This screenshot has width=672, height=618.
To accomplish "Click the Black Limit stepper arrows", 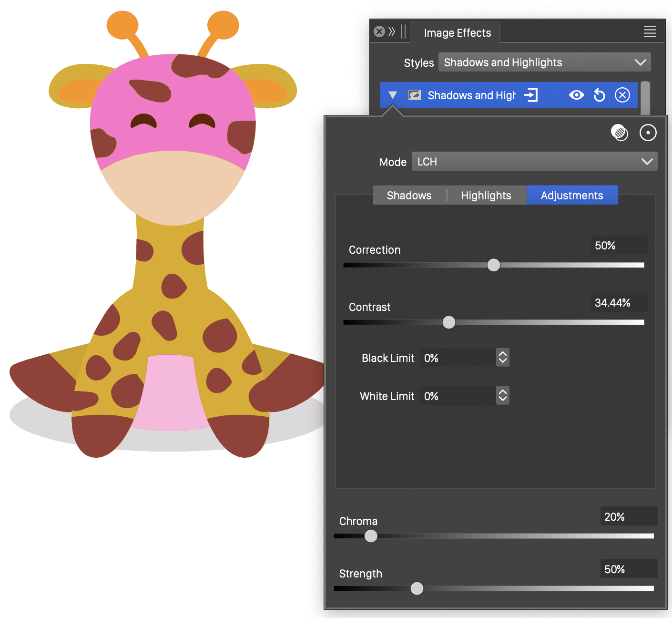I will tap(502, 358).
